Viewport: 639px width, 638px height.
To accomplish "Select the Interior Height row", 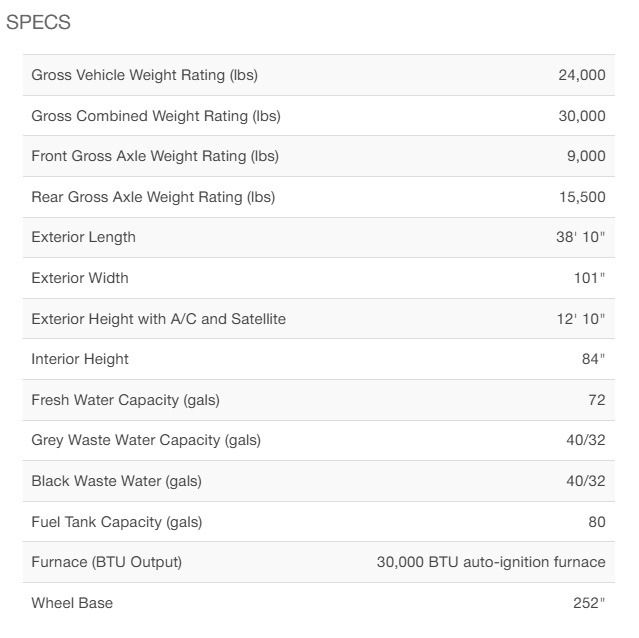I will click(319, 359).
